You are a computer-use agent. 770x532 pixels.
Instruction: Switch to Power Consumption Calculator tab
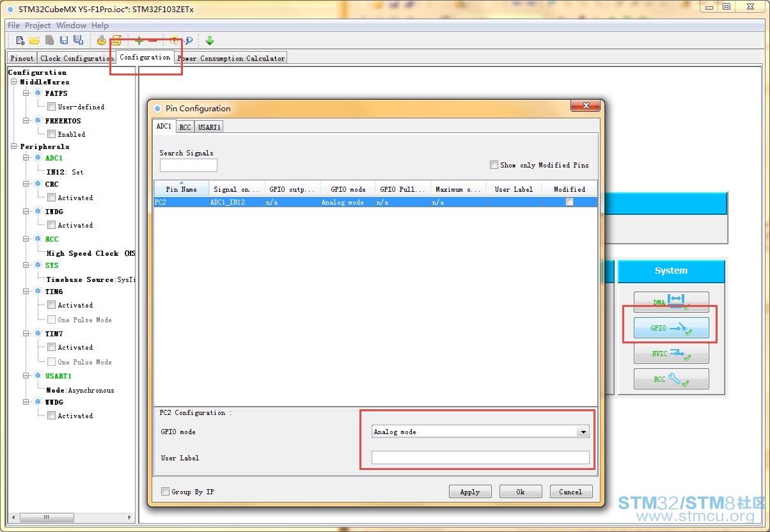(231, 58)
